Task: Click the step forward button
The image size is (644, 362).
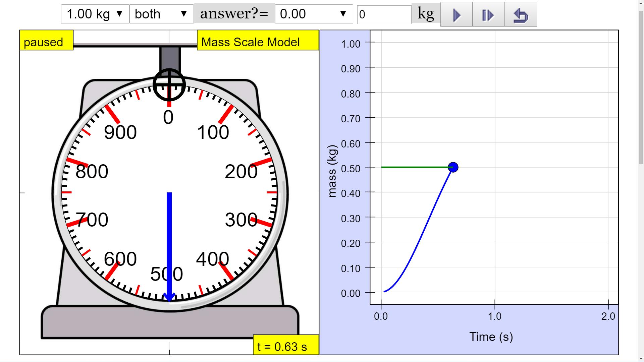Action: coord(488,15)
